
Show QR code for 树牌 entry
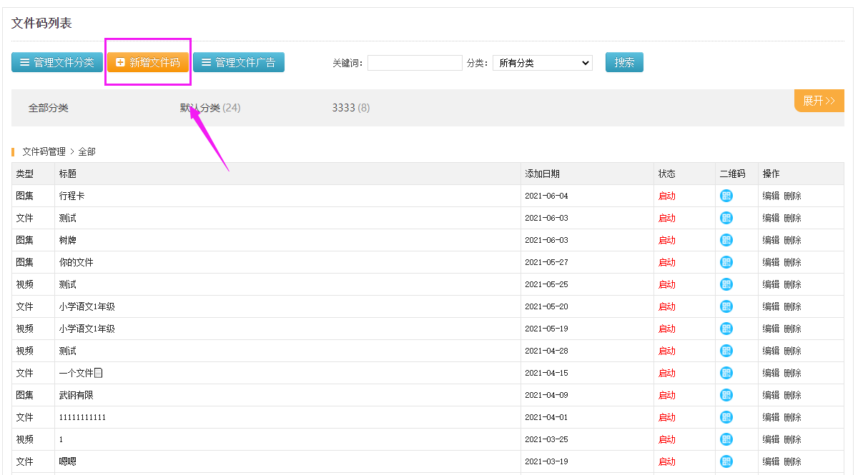tap(726, 240)
